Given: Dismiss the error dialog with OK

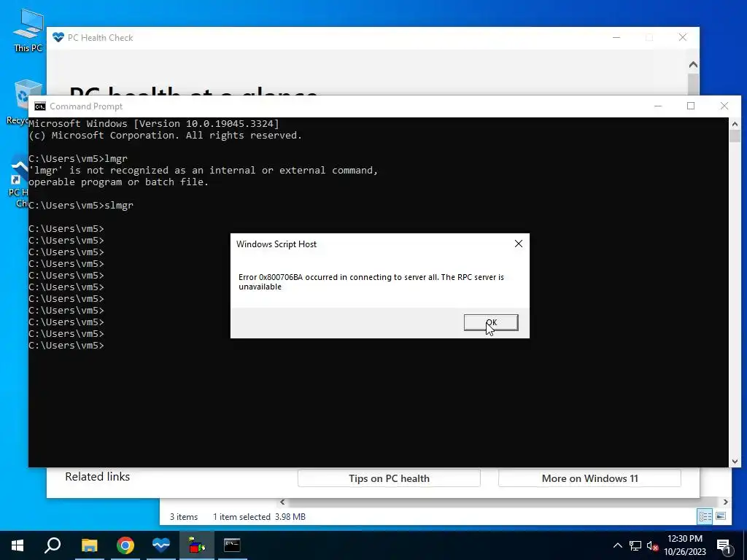Looking at the screenshot, I should 491,322.
